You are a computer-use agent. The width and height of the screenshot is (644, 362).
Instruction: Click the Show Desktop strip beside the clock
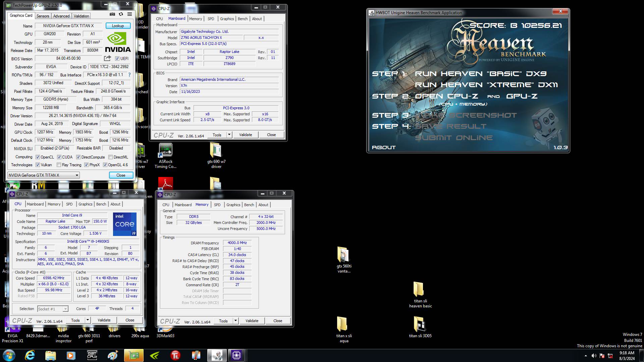[x=641, y=356]
